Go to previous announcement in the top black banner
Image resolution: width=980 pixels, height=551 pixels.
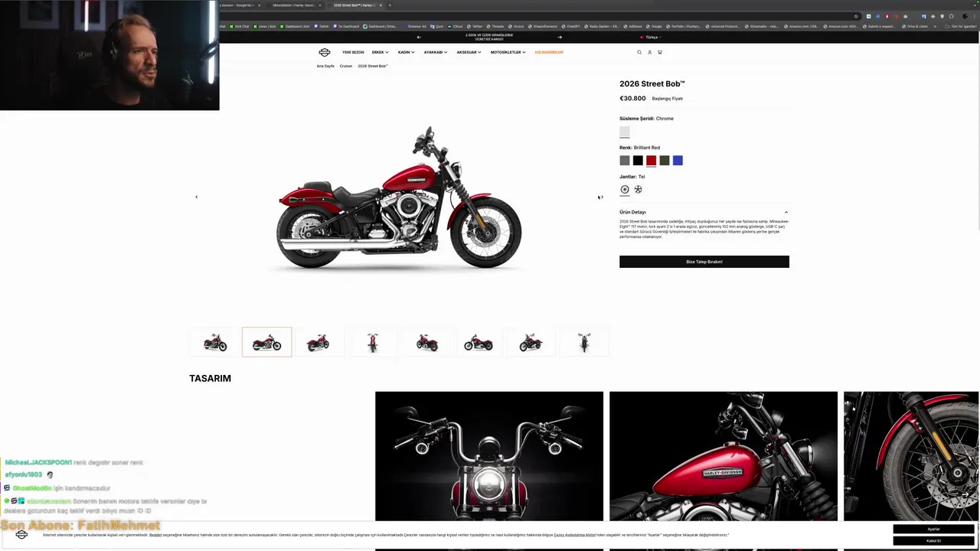[x=419, y=37]
